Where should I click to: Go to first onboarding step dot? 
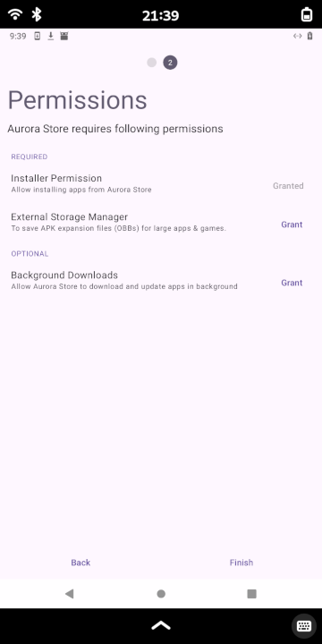(152, 63)
